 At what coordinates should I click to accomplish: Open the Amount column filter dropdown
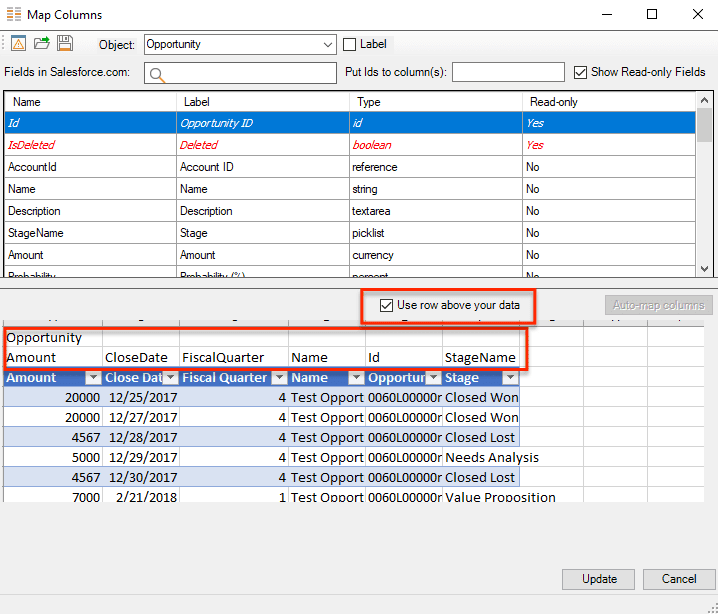(x=93, y=378)
